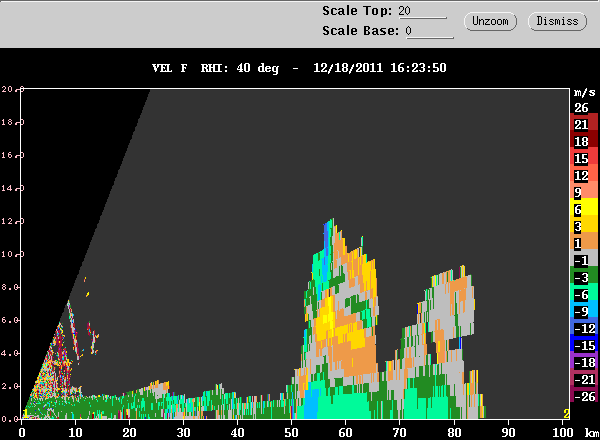This screenshot has height=440, width=600.
Task: Click the Scale Base input field
Action: pyautogui.click(x=429, y=31)
